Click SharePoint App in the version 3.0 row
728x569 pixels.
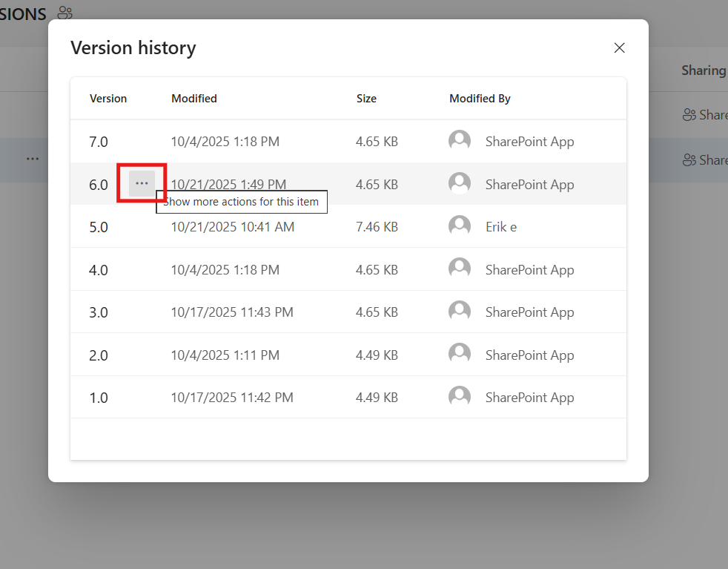pyautogui.click(x=530, y=312)
